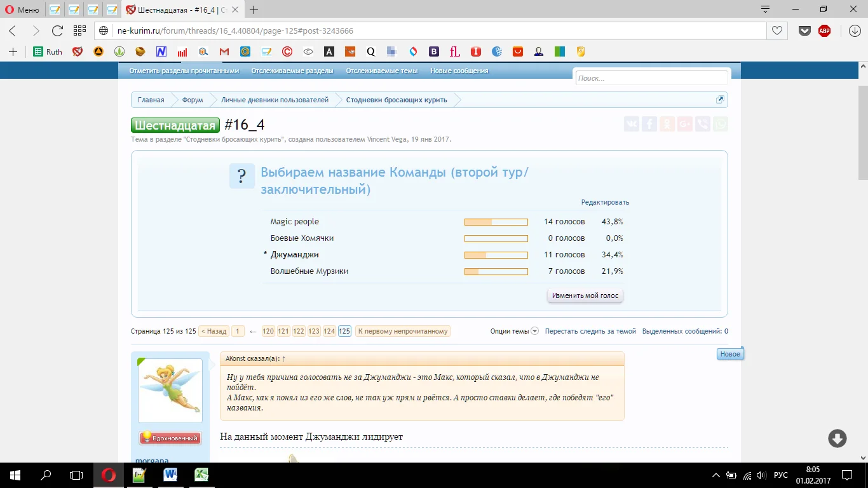Switch to Отслеживаемые темы tab
Viewport: 868px width, 488px height.
tap(381, 71)
